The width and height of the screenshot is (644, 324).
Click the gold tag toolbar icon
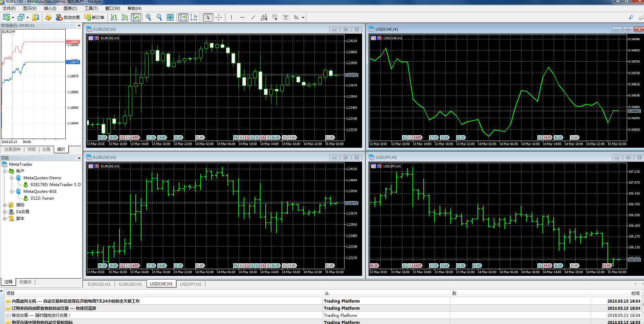point(48,17)
